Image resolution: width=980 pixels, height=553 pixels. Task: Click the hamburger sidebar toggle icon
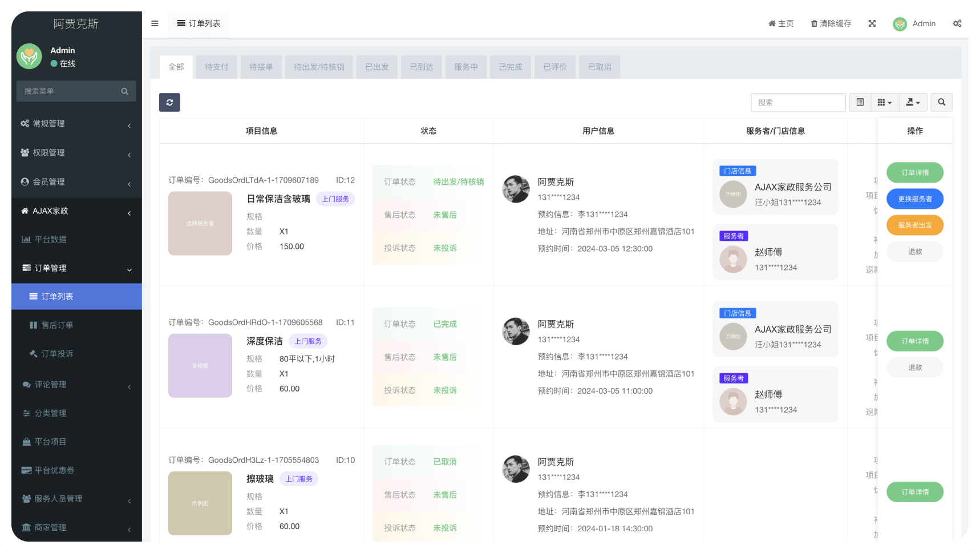155,23
